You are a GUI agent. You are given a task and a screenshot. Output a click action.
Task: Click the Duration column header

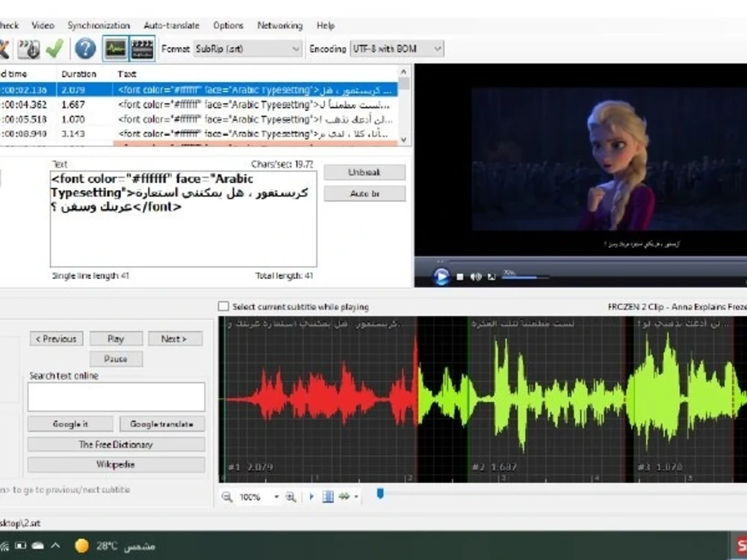point(79,74)
